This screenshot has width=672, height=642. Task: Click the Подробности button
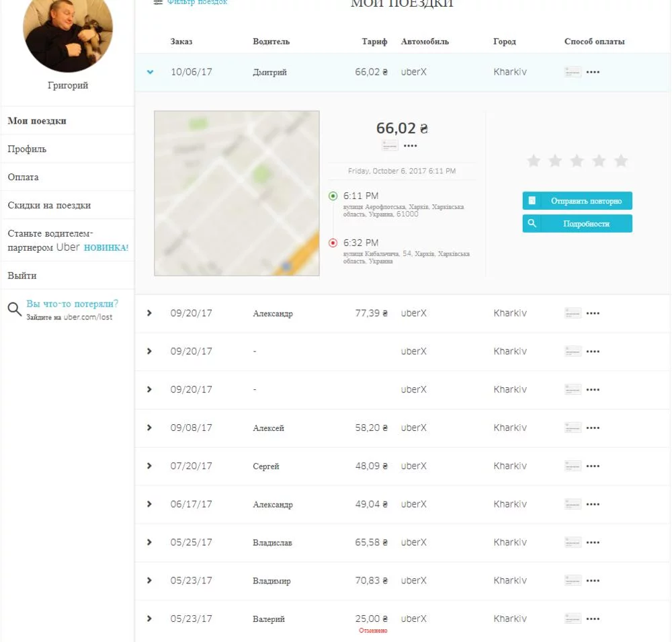point(577,223)
